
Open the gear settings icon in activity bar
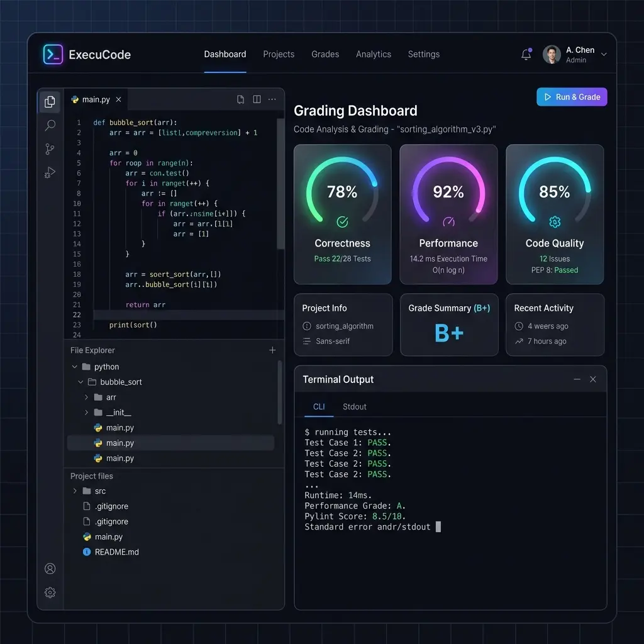tap(50, 592)
